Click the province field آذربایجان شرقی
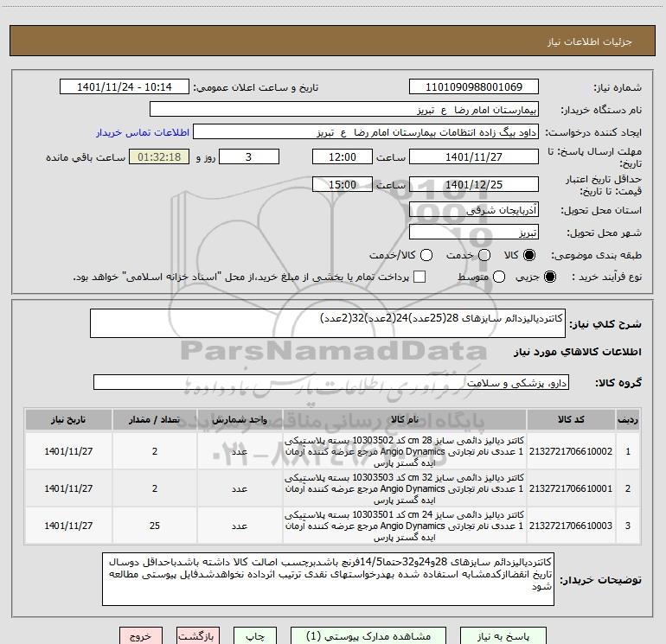This screenshot has width=666, height=644. (x=474, y=210)
